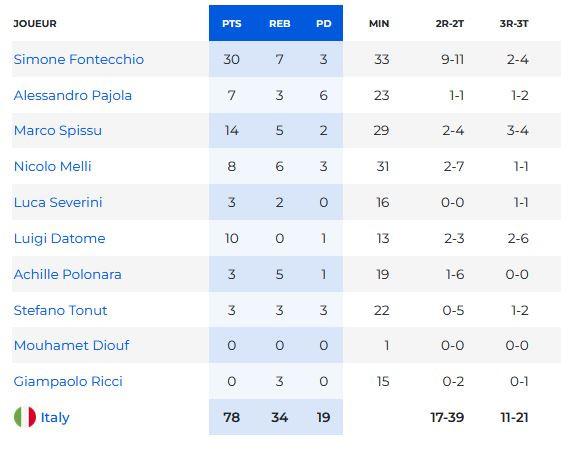Image resolution: width=561 pixels, height=450 pixels.
Task: Open Nicolo Melli's player link
Action: click(53, 166)
